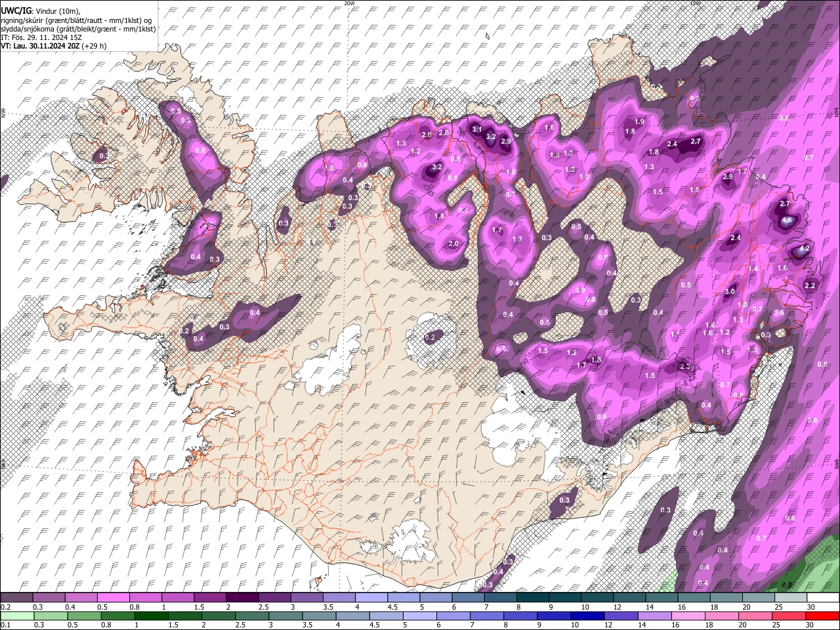
Task: Click the 2.2 precipitation value near east coast
Action: (x=810, y=285)
